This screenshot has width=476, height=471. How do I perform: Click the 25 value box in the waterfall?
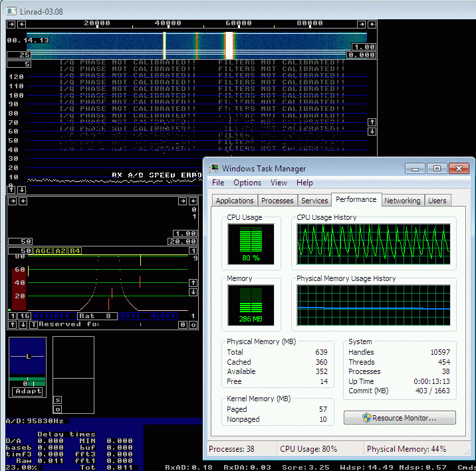tap(19, 55)
